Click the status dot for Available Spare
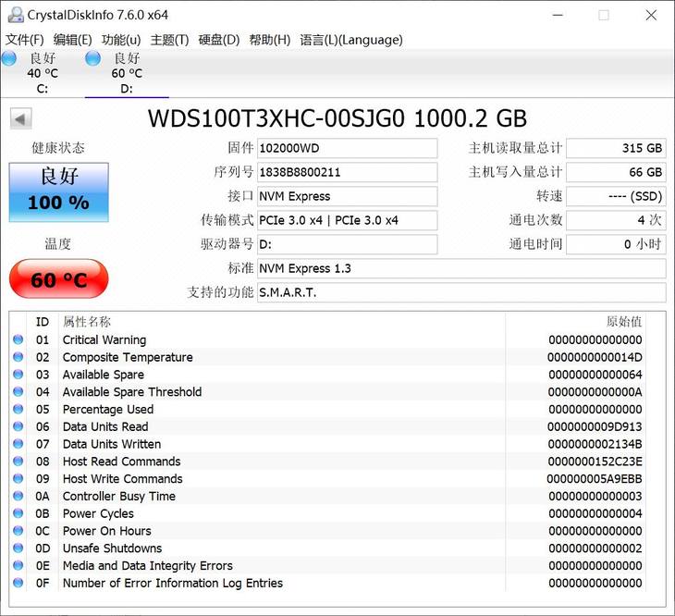 [18, 375]
